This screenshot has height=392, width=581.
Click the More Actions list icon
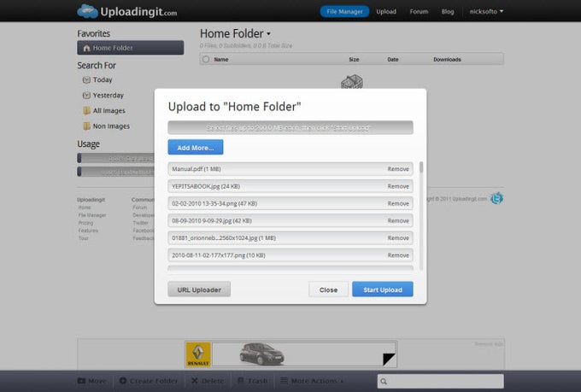(284, 381)
